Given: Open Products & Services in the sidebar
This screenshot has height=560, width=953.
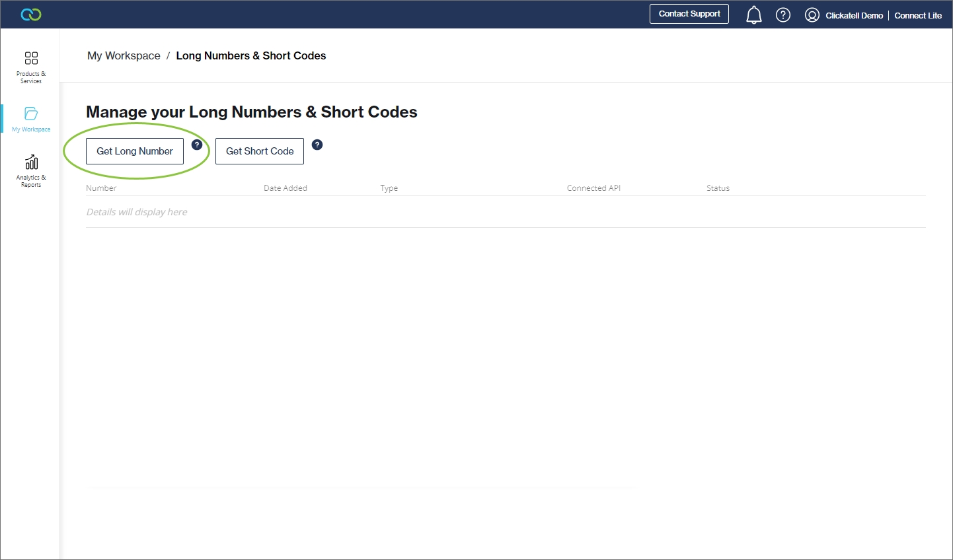Looking at the screenshot, I should [x=31, y=67].
